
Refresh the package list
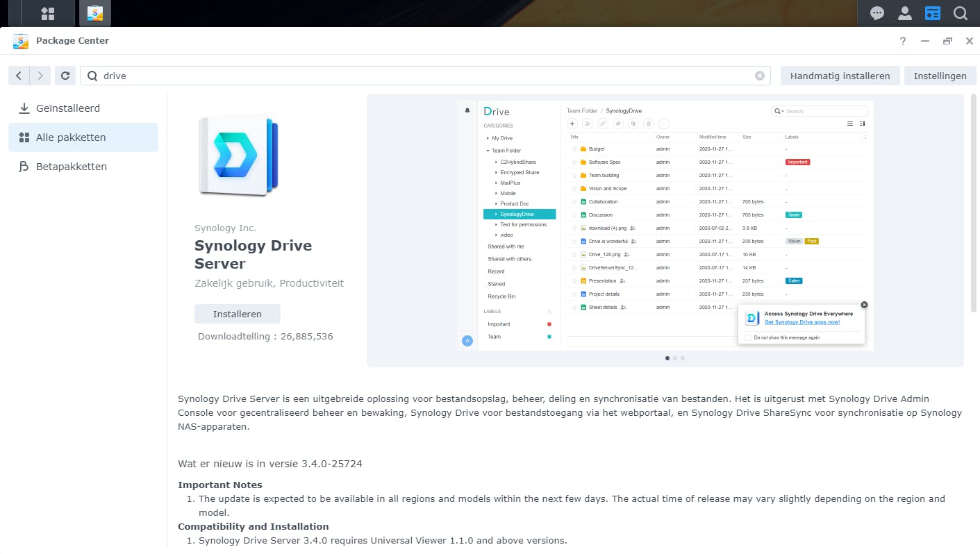65,76
